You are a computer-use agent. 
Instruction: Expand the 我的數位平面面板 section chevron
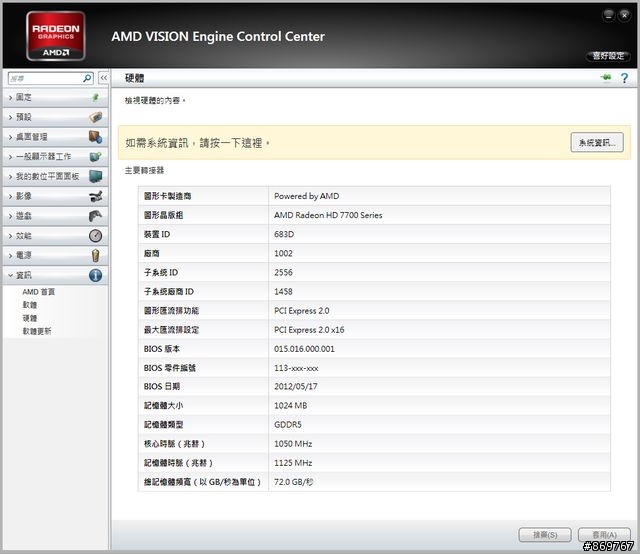point(10,176)
